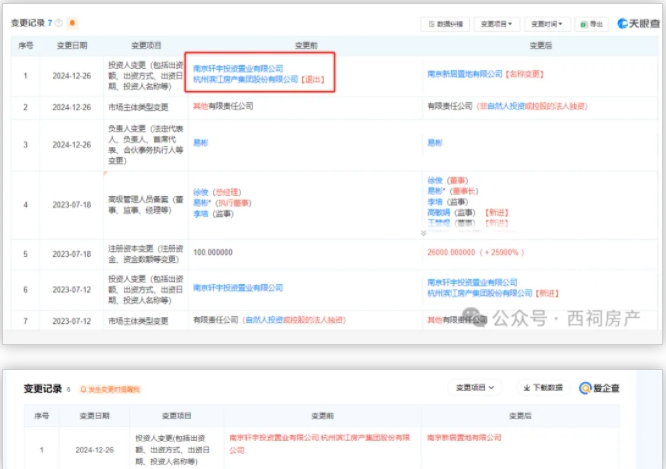Click 徐俊 (总经理) link in row 4

pos(200,192)
